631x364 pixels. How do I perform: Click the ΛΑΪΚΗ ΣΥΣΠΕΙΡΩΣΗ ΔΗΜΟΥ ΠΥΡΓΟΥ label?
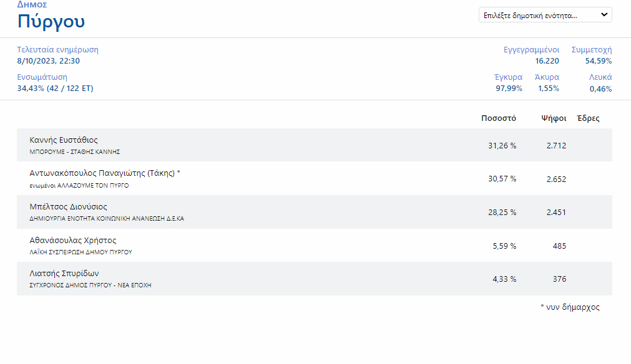[x=81, y=252]
